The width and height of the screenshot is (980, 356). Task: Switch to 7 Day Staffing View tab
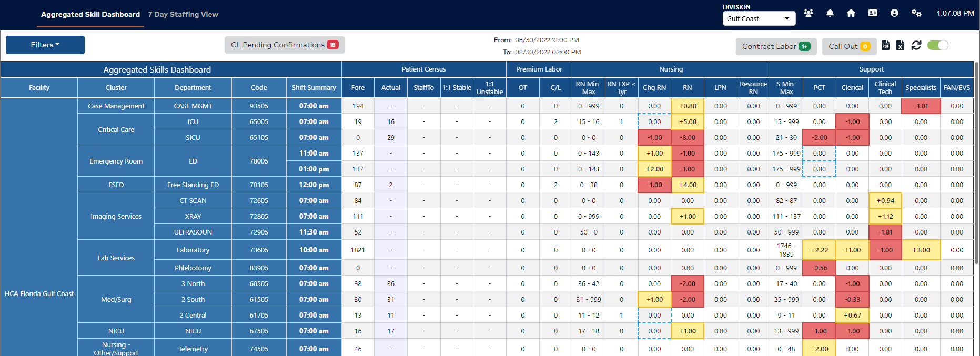click(x=183, y=14)
